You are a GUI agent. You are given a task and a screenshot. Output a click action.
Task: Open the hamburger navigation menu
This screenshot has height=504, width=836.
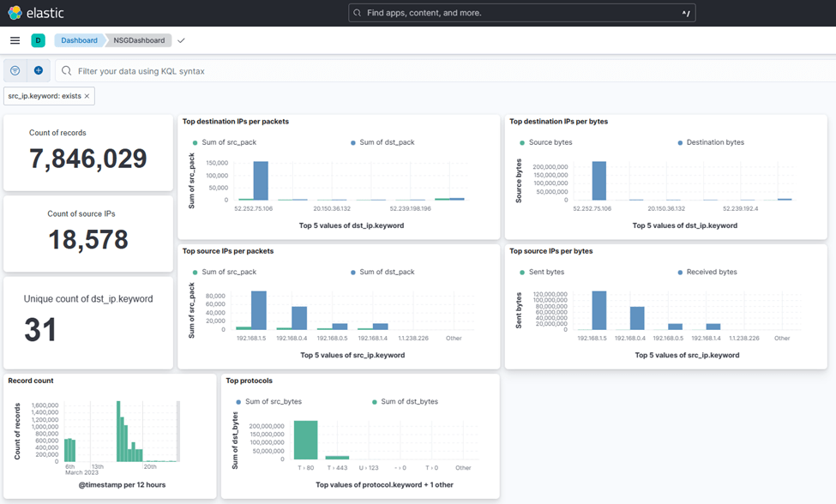(x=15, y=40)
